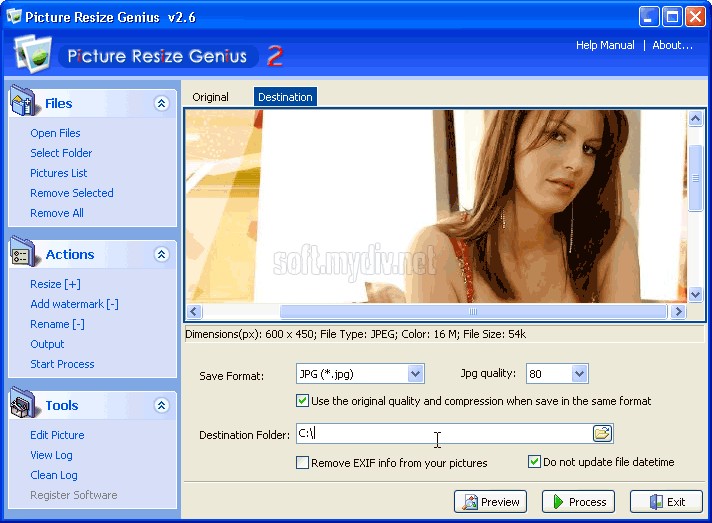Close the Picture Resize Genius window

point(695,17)
